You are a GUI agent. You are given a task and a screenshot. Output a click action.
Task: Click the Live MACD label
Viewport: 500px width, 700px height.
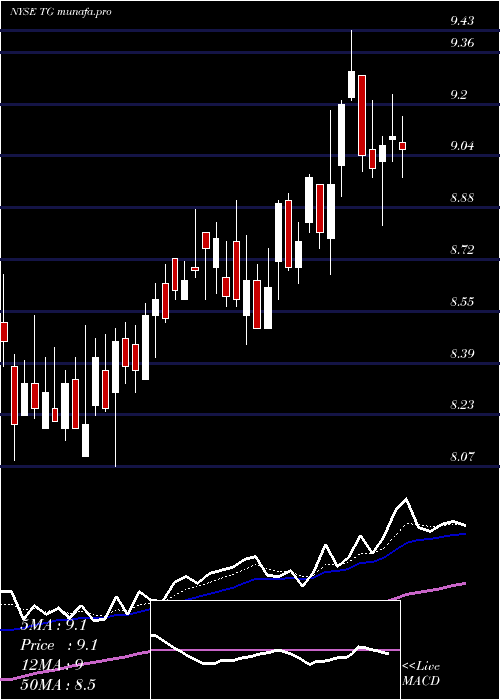click(x=421, y=674)
